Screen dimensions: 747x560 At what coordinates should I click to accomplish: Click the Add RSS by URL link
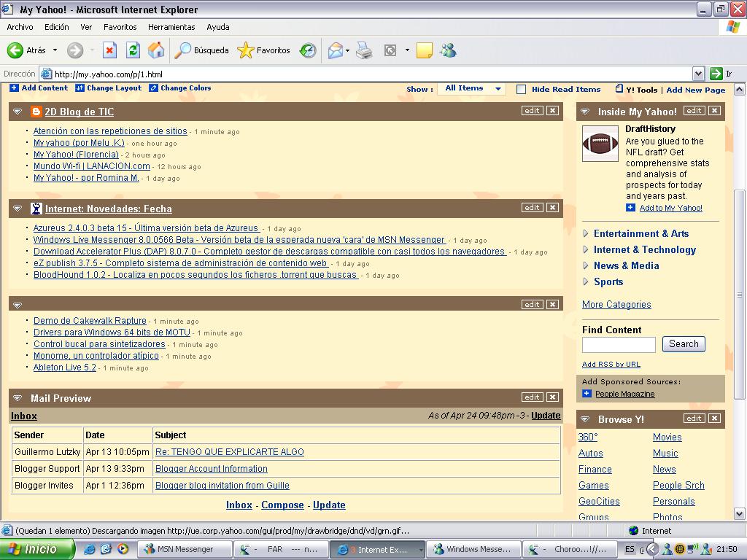pyautogui.click(x=611, y=365)
